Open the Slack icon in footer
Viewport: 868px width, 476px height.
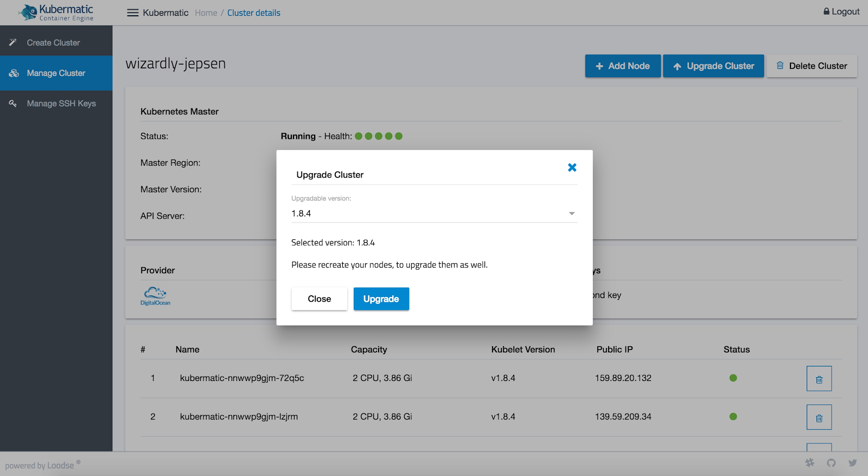[x=809, y=463]
